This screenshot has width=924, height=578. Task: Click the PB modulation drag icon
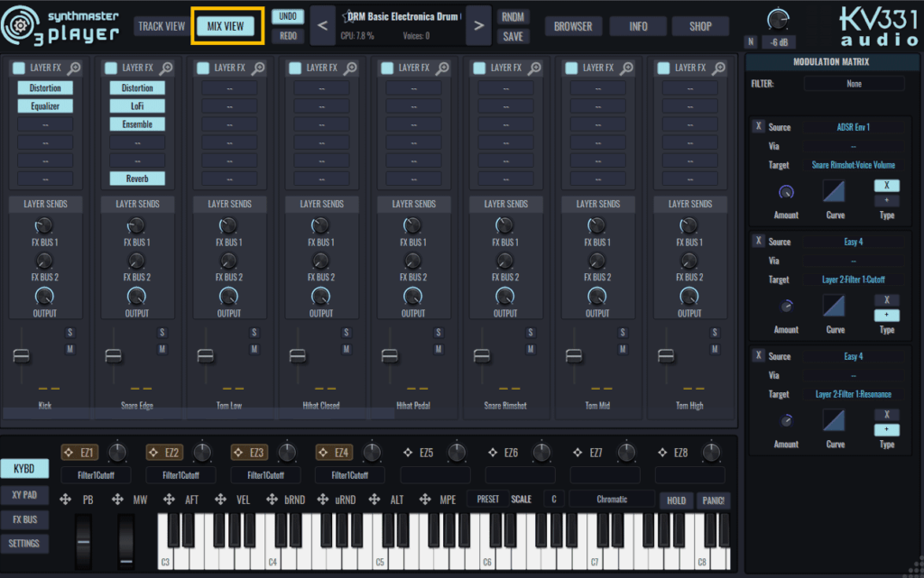[x=65, y=500]
